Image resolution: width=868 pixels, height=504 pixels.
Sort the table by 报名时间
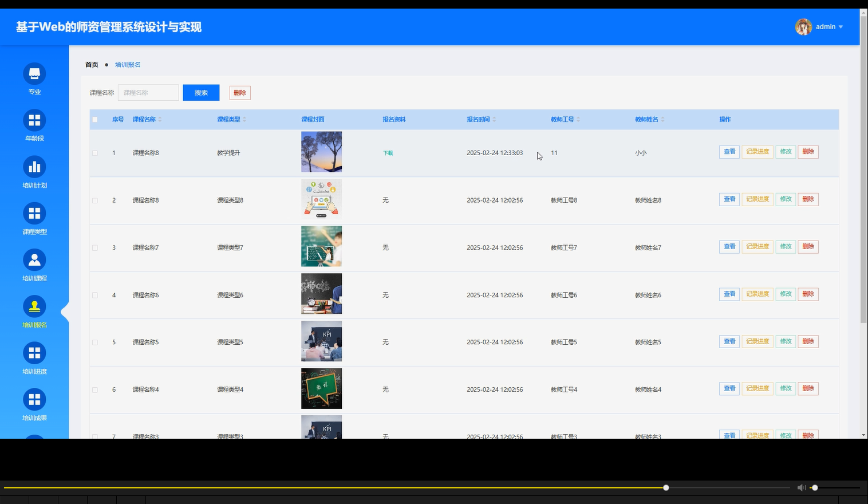click(494, 120)
